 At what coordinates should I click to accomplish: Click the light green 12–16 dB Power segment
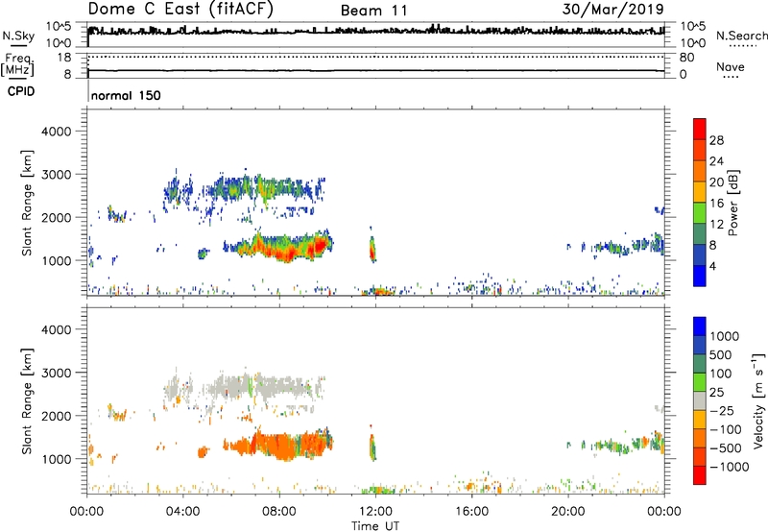point(700,212)
